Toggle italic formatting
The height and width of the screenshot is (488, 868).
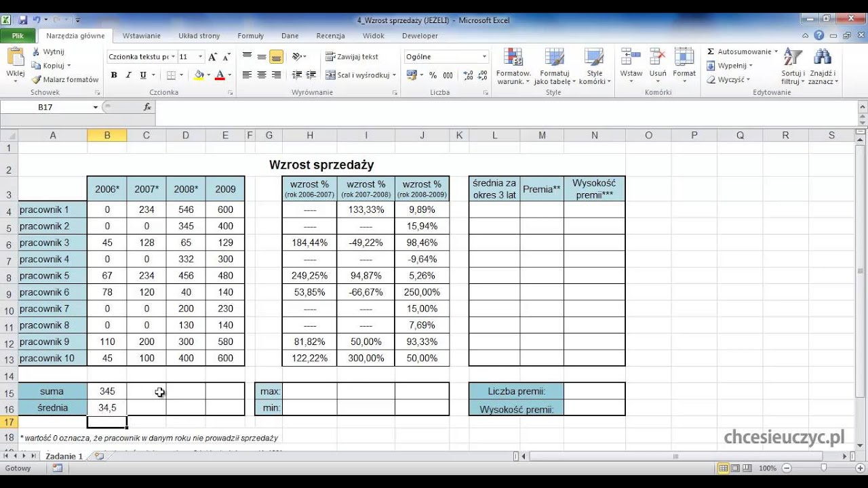coord(128,75)
